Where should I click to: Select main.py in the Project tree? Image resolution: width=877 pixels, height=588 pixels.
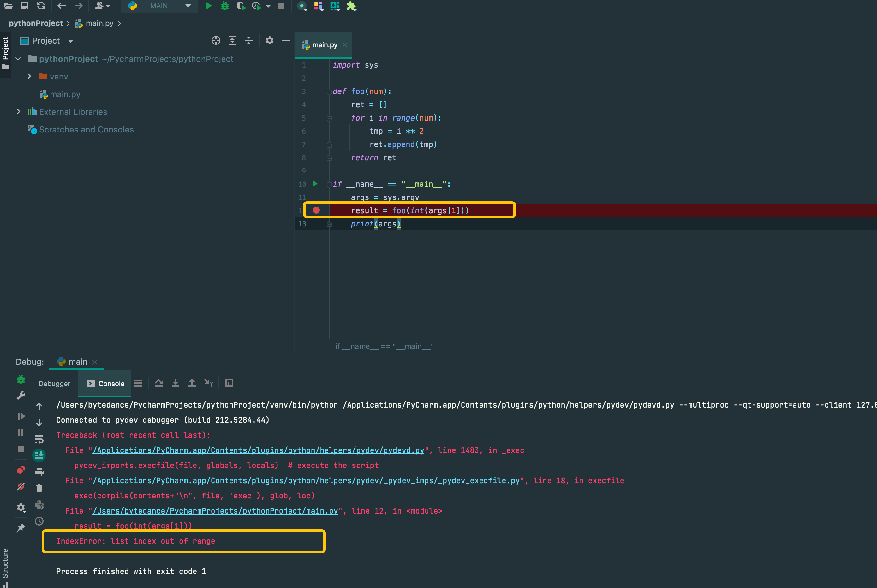click(60, 94)
